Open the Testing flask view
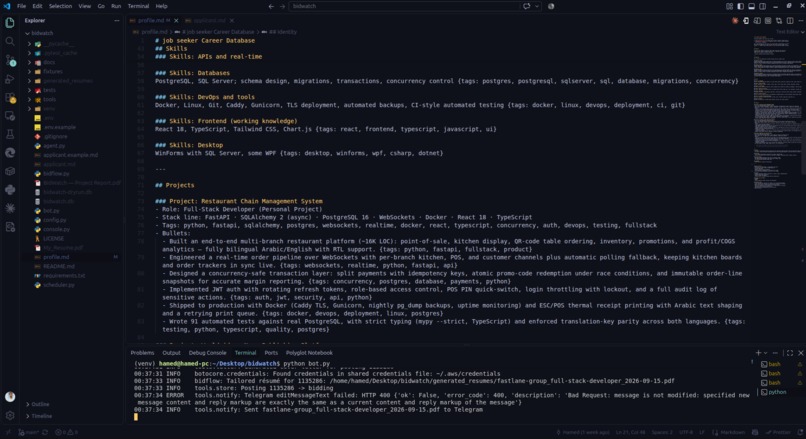 coord(10,134)
